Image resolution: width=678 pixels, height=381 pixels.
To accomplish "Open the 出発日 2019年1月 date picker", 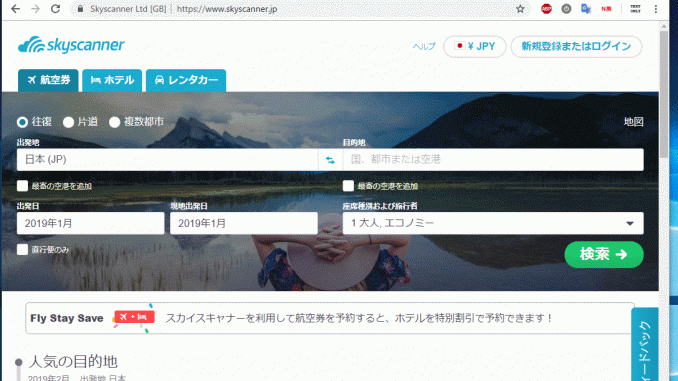I will [x=90, y=223].
